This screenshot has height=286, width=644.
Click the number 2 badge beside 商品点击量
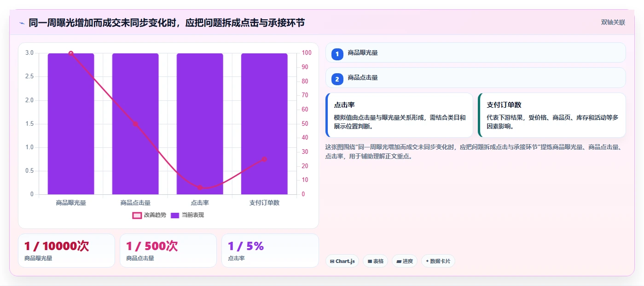pyautogui.click(x=337, y=79)
